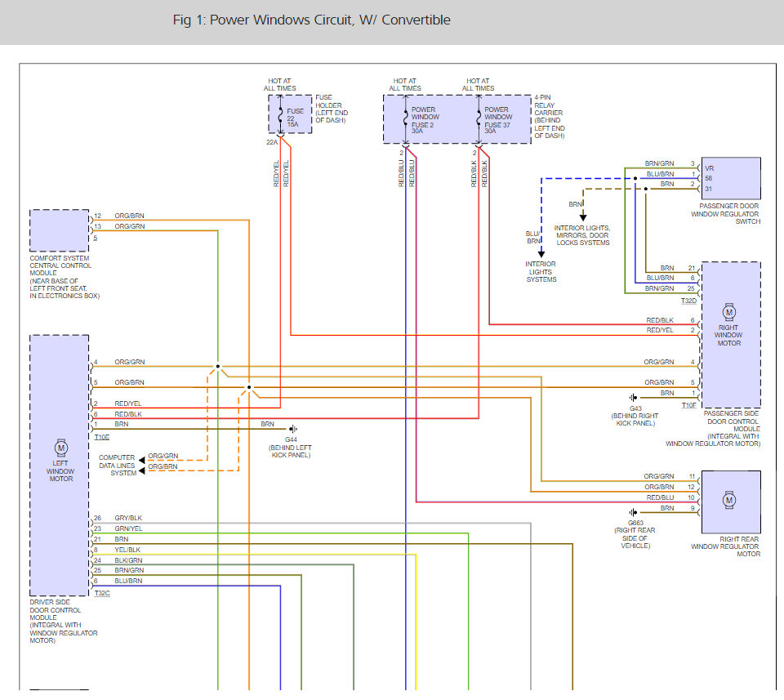
Task: Click the 'INTERIOR LIGHTS SYSTEMS' label
Action: (541, 271)
